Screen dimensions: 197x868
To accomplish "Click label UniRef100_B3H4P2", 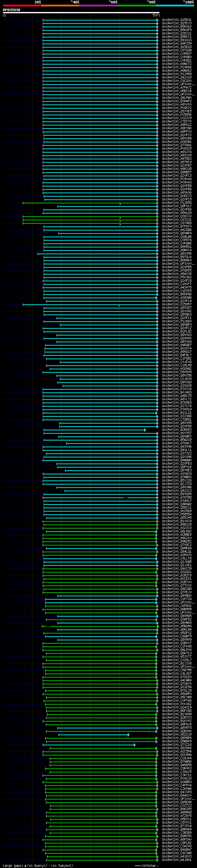I will 176,101.
